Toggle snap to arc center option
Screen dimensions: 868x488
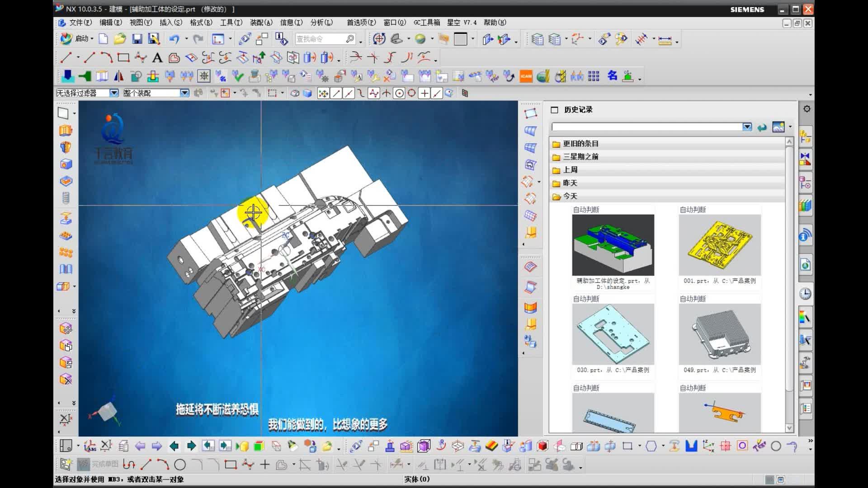tap(399, 94)
